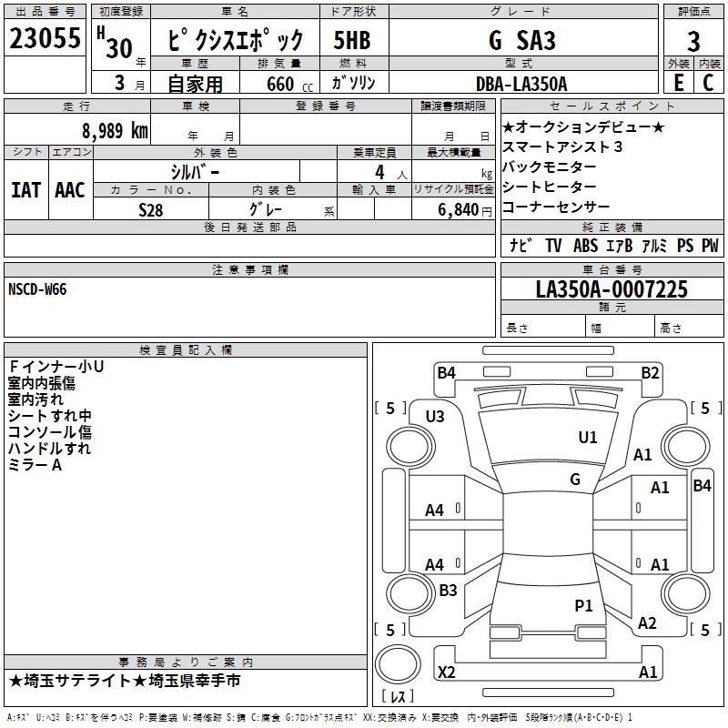Click the lot number 23055
Image resolution: width=728 pixels, height=728 pixels.
coord(45,39)
